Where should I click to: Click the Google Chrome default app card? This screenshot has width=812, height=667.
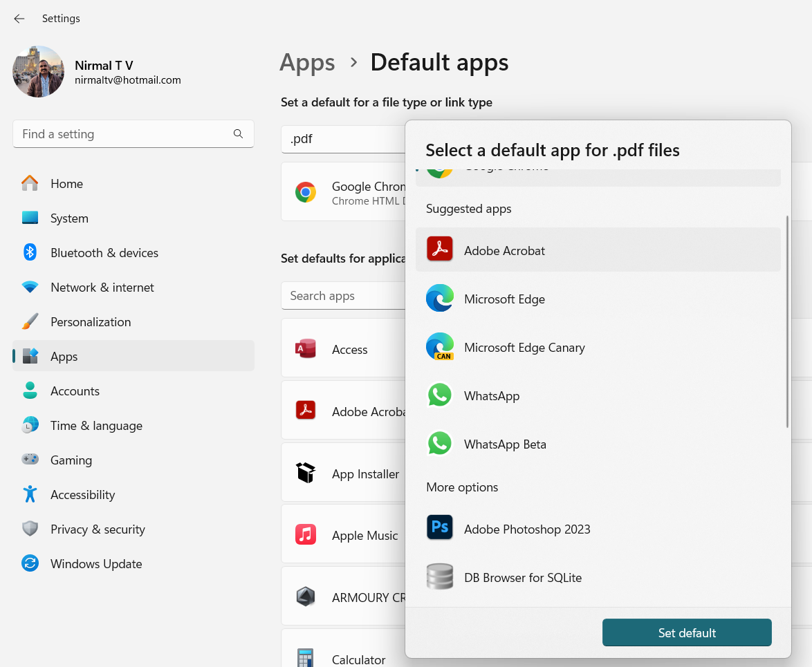(x=343, y=192)
